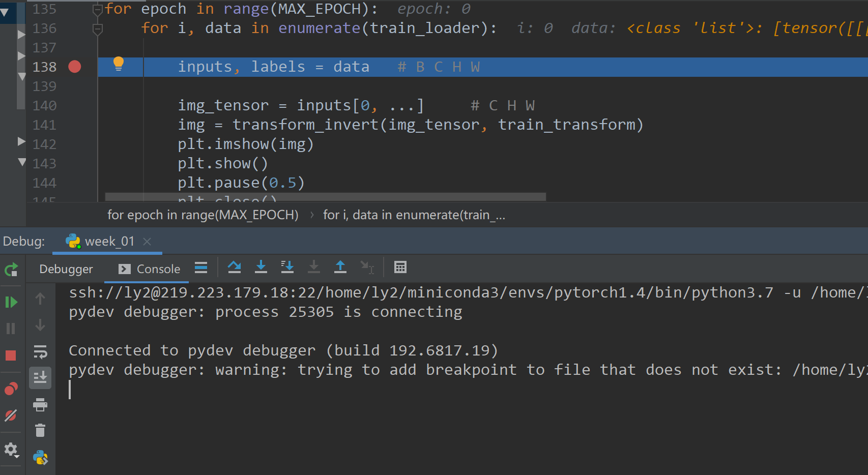
Task: Click 'transform_invert' on line 141
Action: click(306, 125)
